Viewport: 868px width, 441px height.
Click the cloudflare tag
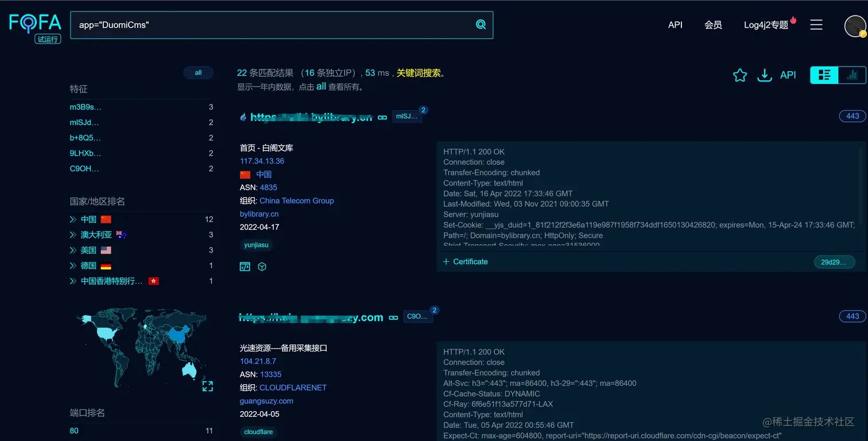click(x=258, y=432)
